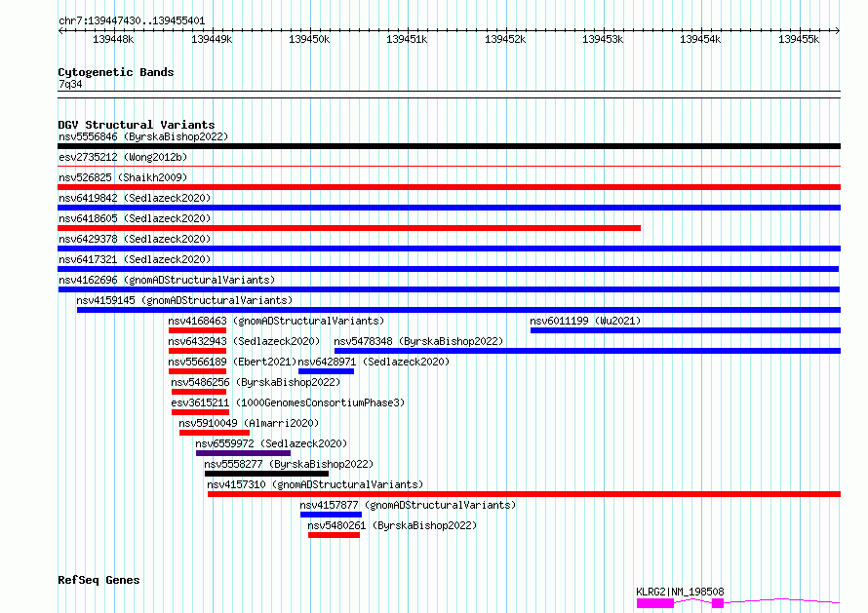This screenshot has height=613, width=868.
Task: Click the blue nsv6419842 variant bar
Action: [x=449, y=208]
